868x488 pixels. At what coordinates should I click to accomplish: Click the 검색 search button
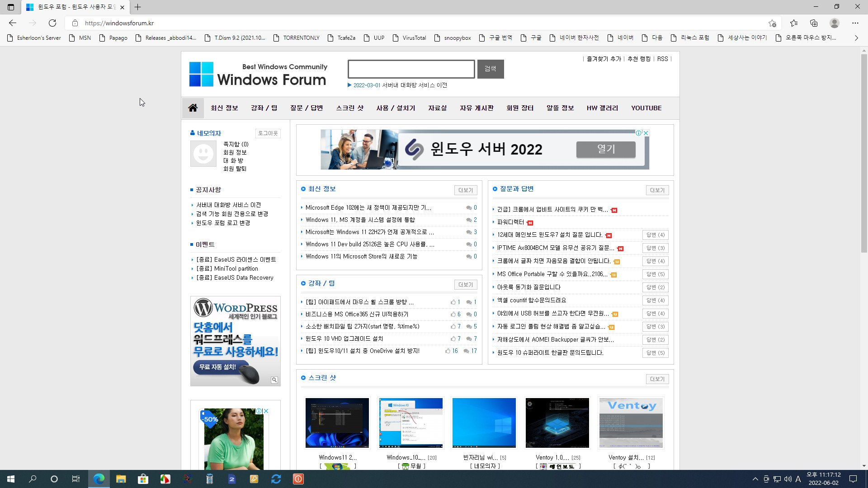(491, 69)
